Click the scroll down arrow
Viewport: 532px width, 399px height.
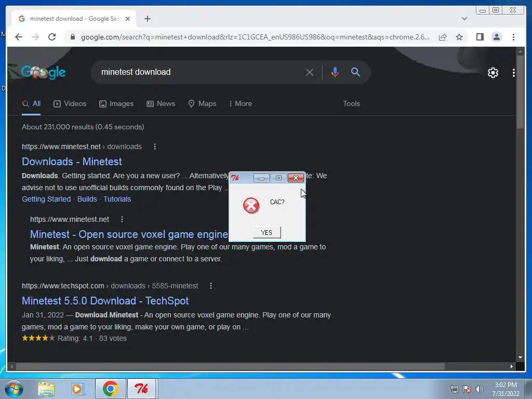point(520,357)
